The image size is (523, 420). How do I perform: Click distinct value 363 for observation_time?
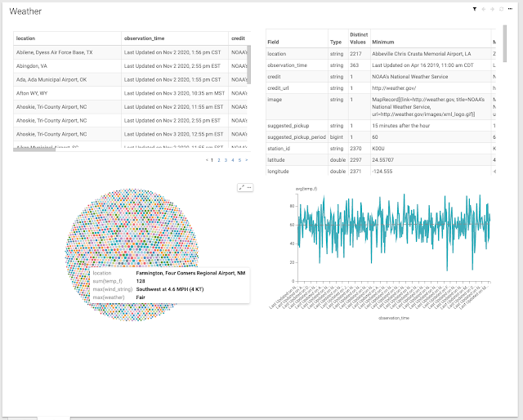click(x=354, y=65)
